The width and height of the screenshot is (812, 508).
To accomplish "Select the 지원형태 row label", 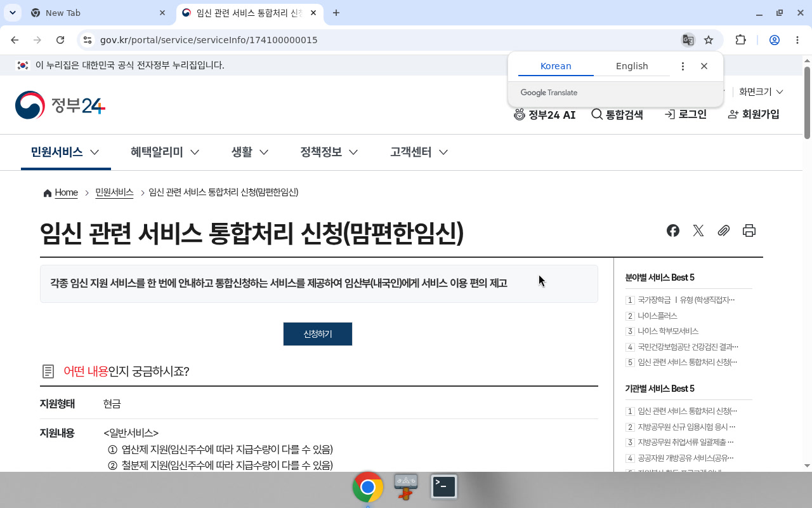I will coord(57,404).
